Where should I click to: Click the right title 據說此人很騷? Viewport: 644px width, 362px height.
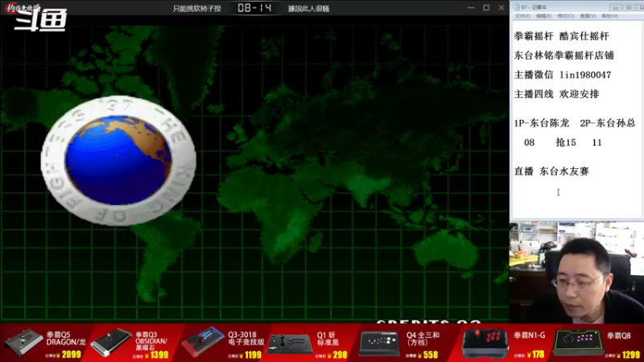308,9
